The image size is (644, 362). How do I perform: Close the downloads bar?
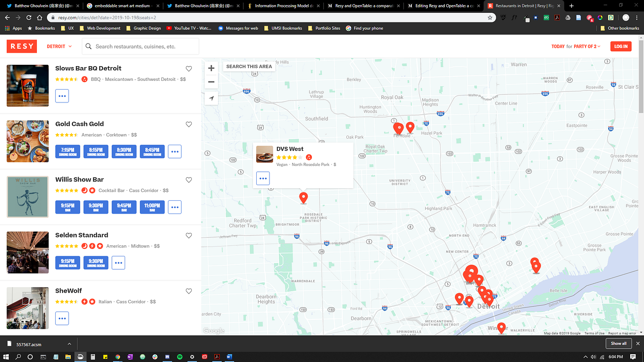click(x=637, y=343)
